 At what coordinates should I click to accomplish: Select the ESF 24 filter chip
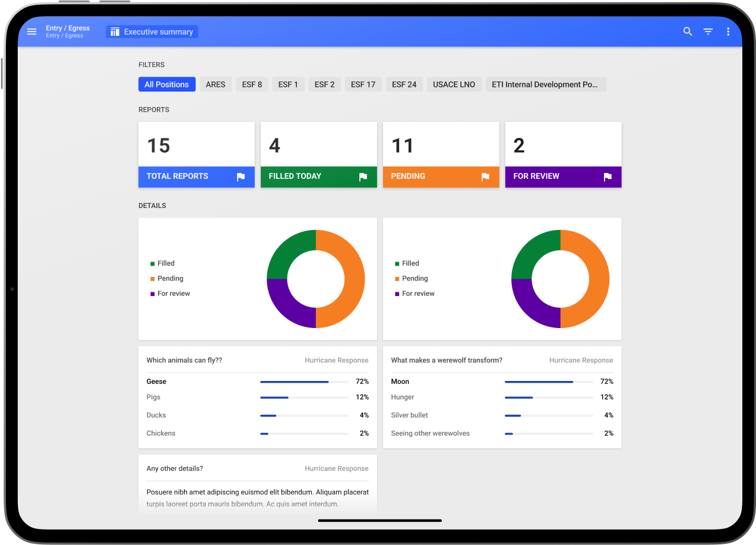coord(404,84)
